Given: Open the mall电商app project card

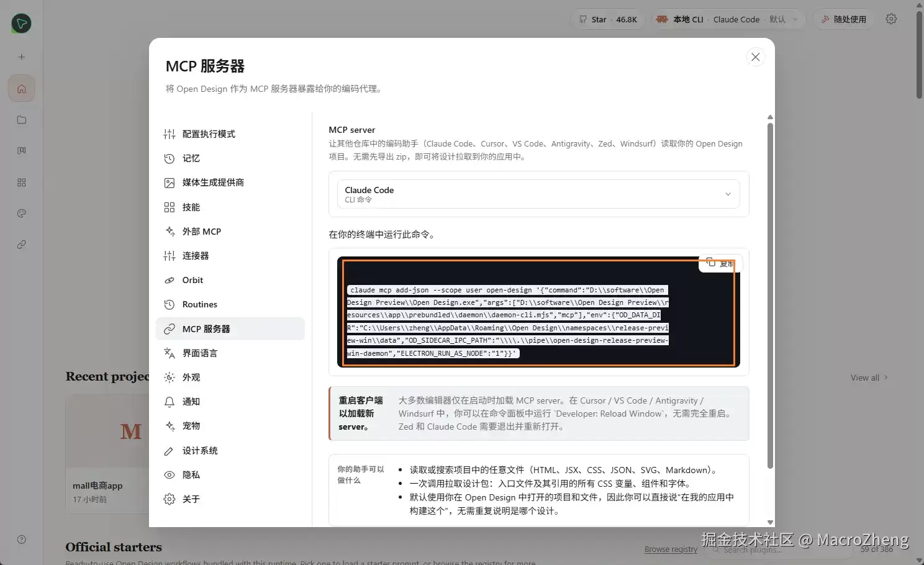Looking at the screenshot, I should coord(107,453).
